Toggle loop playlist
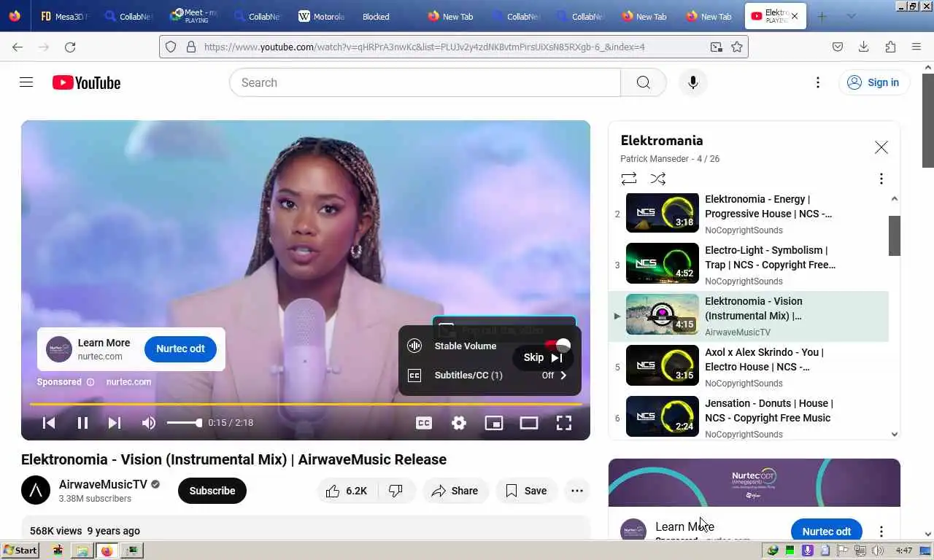The image size is (934, 560). coord(629,179)
